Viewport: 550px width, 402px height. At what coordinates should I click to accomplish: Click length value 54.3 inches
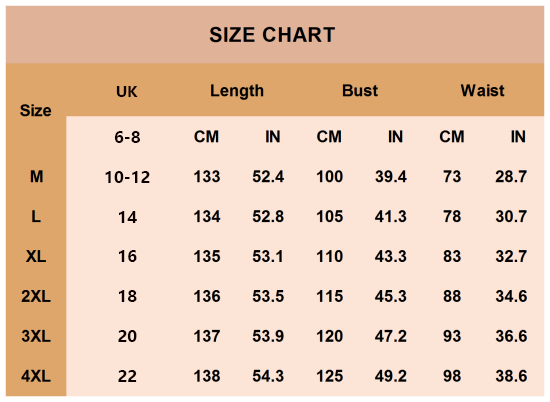pyautogui.click(x=268, y=376)
